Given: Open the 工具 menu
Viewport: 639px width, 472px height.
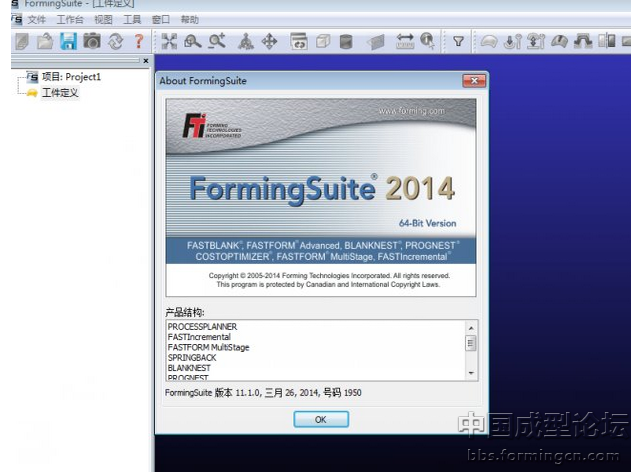Looking at the screenshot, I should [x=132, y=19].
